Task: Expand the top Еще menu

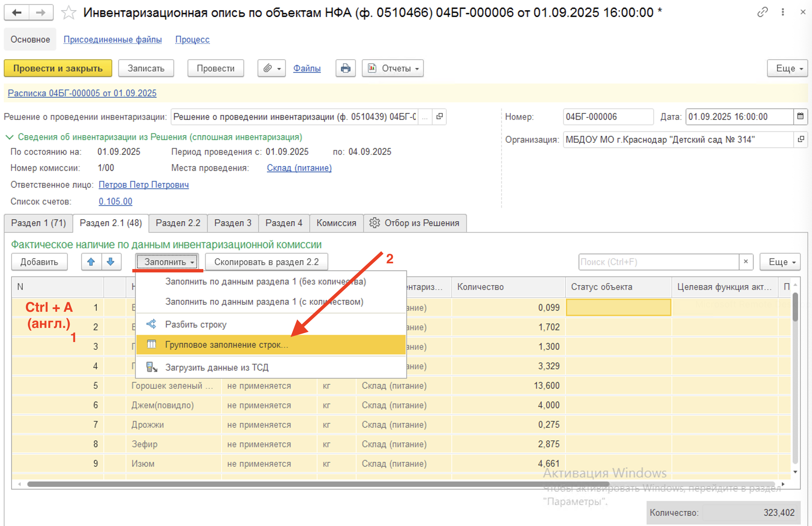Action: [787, 68]
